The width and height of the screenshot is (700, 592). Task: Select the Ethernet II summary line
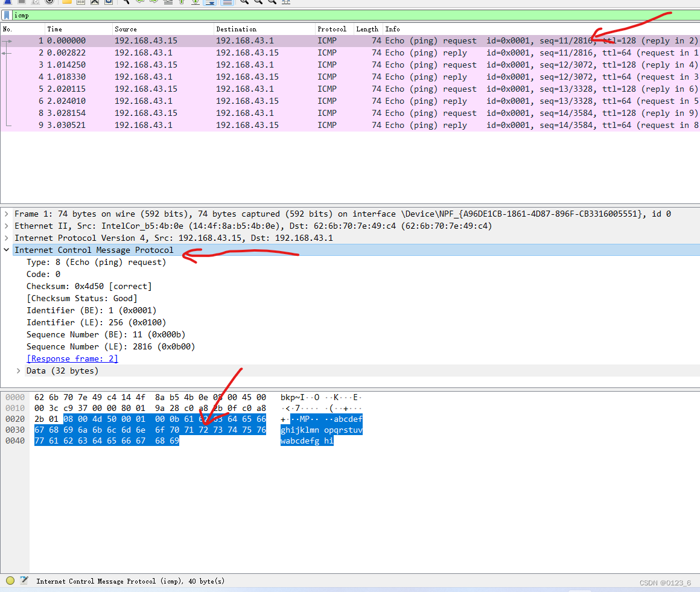coord(253,226)
